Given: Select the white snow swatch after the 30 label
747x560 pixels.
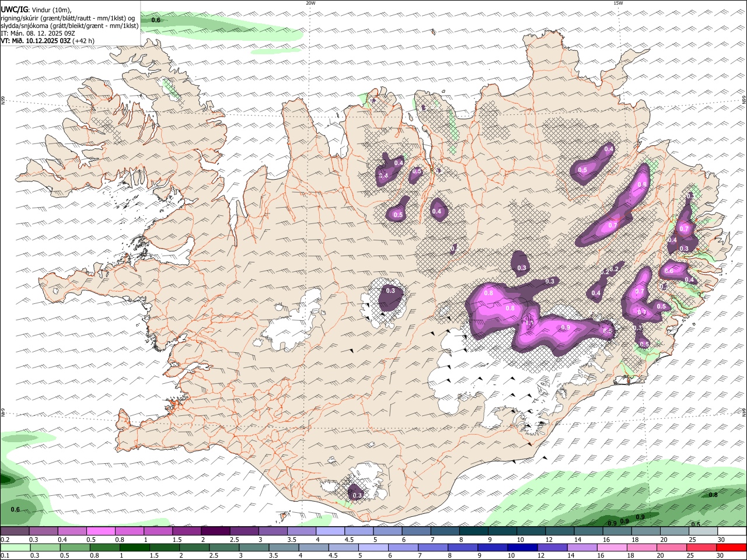Looking at the screenshot, I should click(x=731, y=531).
